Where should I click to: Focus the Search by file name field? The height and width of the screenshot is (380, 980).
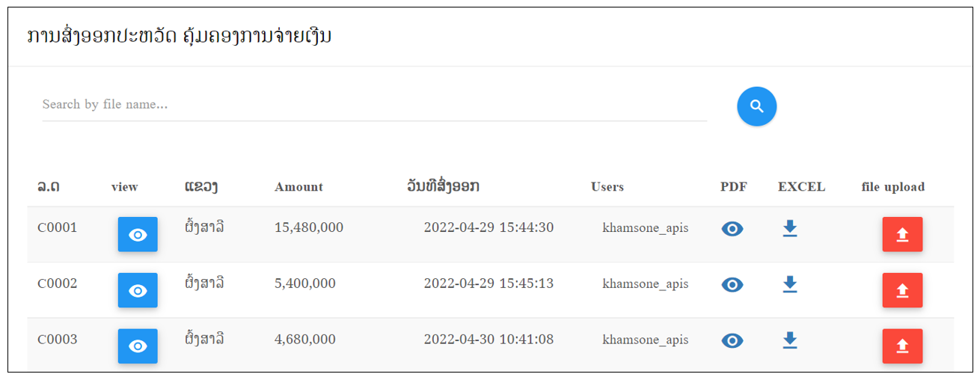(374, 105)
